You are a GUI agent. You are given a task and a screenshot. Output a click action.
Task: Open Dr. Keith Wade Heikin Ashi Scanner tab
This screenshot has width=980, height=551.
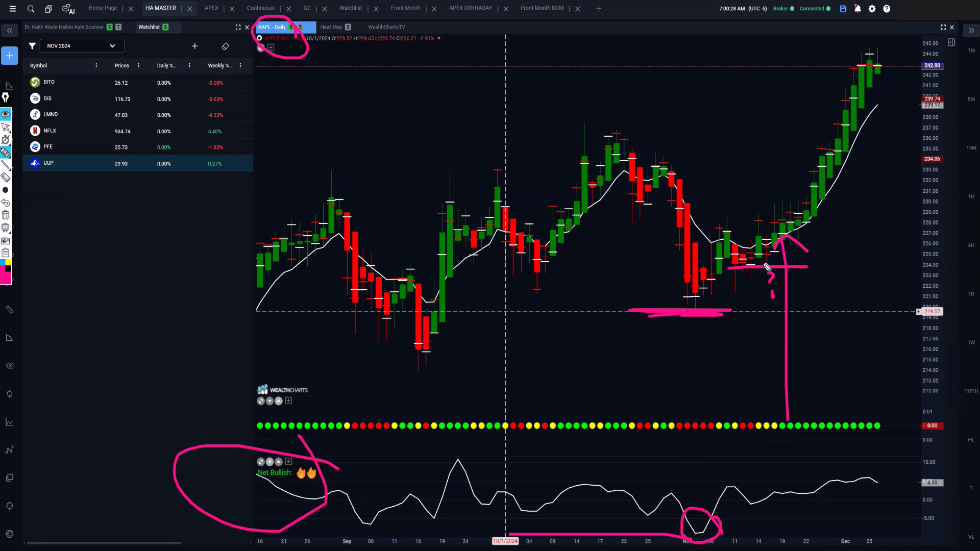point(64,27)
